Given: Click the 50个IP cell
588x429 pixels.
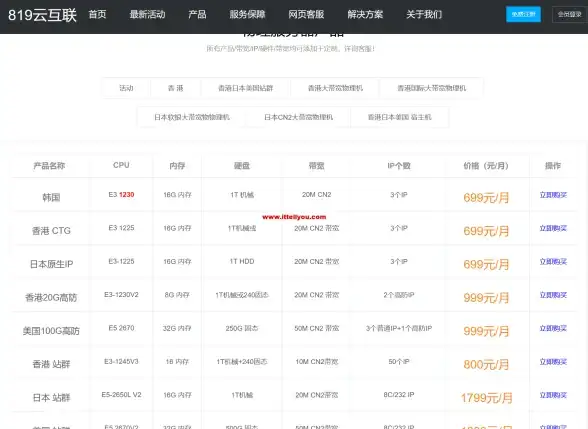Looking at the screenshot, I should coord(399,362).
